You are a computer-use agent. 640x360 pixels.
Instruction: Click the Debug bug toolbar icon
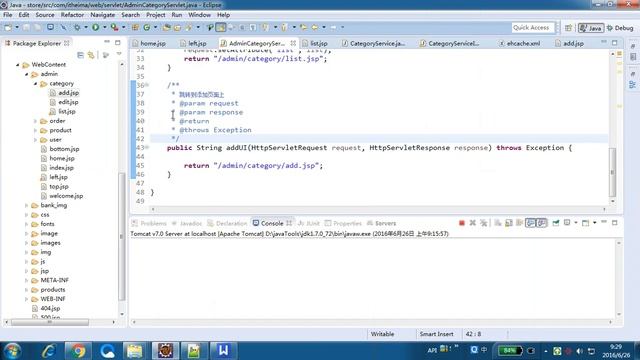(77, 27)
